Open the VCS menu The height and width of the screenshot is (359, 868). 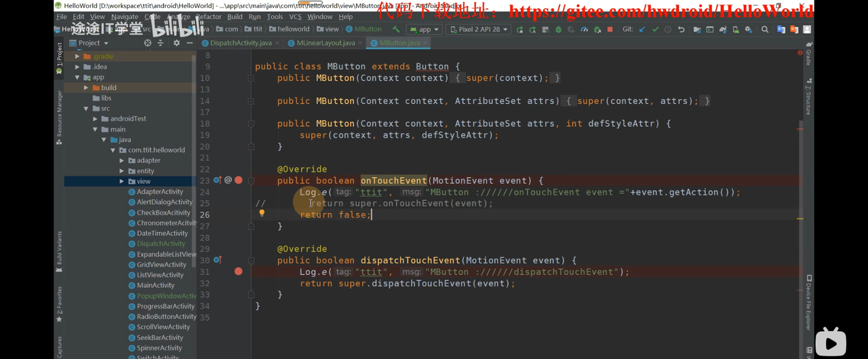295,16
